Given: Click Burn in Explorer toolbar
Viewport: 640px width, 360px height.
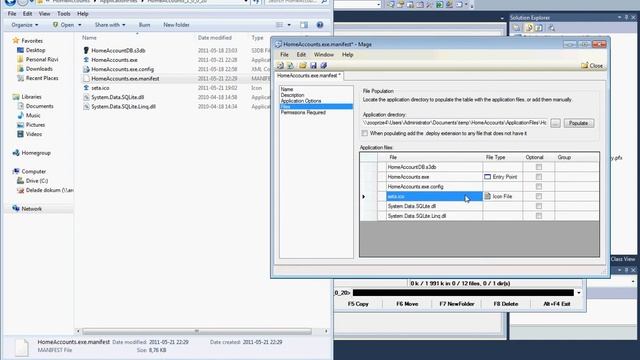Looking at the screenshot, I should click(144, 25).
